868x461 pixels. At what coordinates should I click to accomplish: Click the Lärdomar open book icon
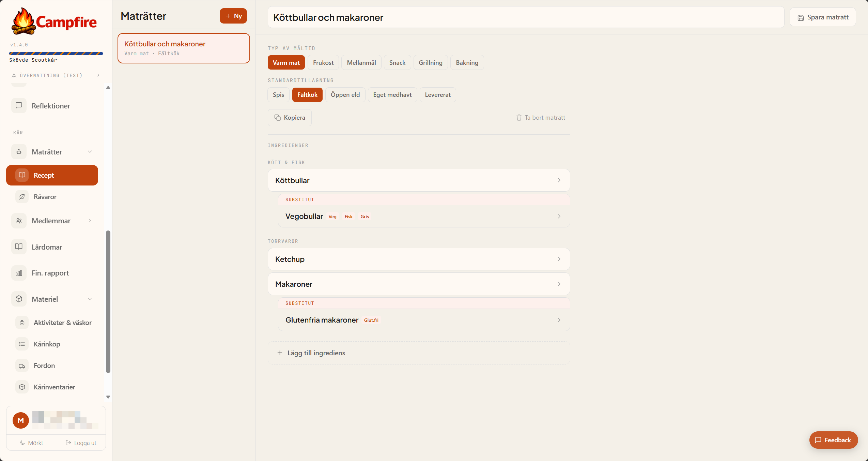19,247
